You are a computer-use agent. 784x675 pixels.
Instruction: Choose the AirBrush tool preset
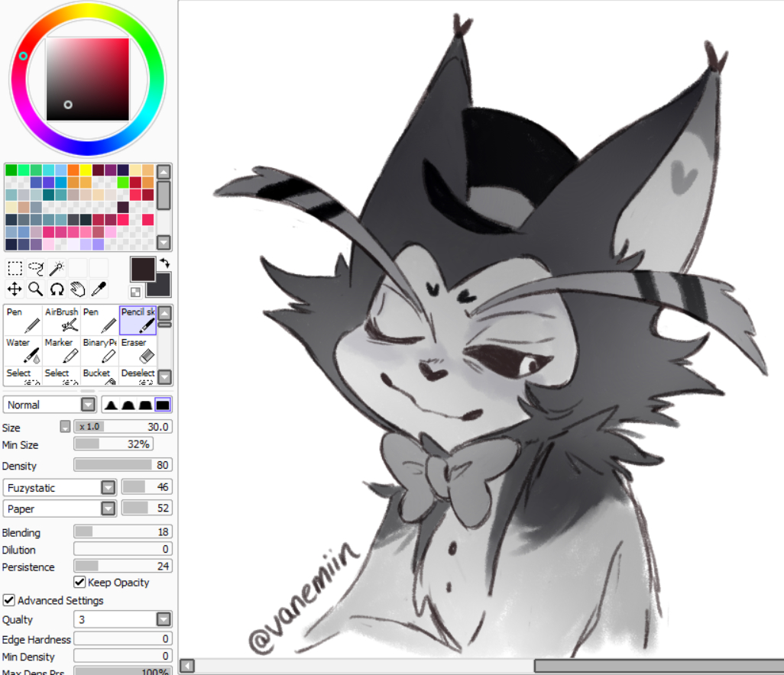click(x=61, y=320)
